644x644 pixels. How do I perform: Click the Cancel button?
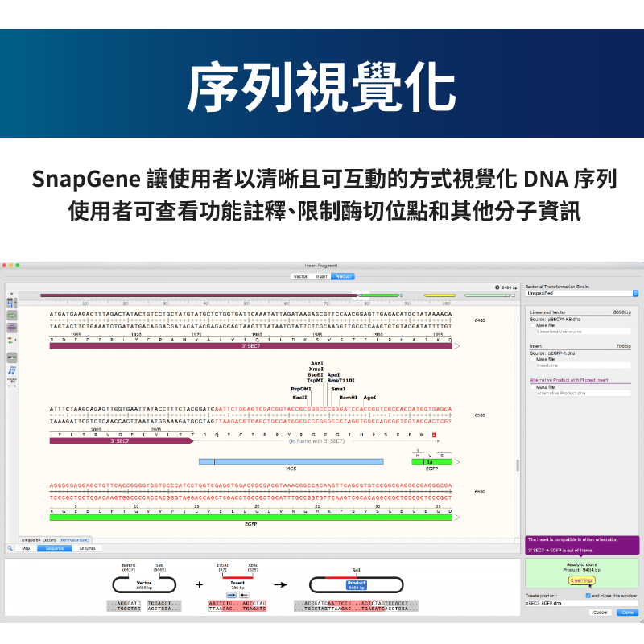pos(600,613)
